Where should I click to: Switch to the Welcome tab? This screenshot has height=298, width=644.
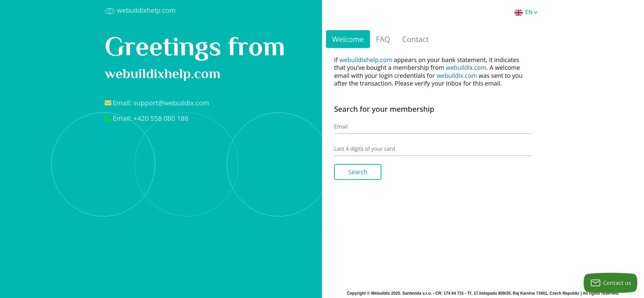348,39
